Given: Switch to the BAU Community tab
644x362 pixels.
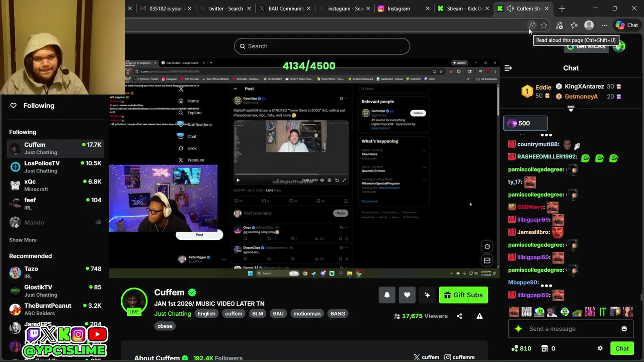Looking at the screenshot, I should point(285,9).
